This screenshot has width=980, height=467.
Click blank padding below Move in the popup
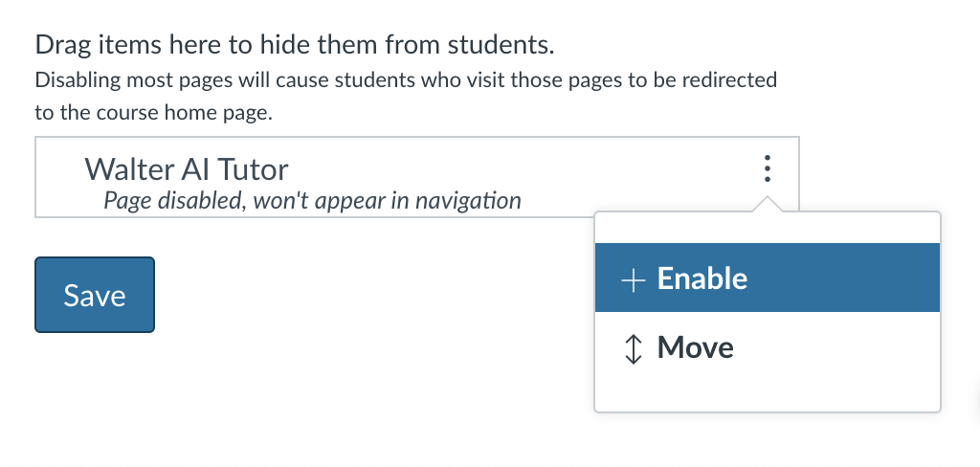tap(767, 396)
